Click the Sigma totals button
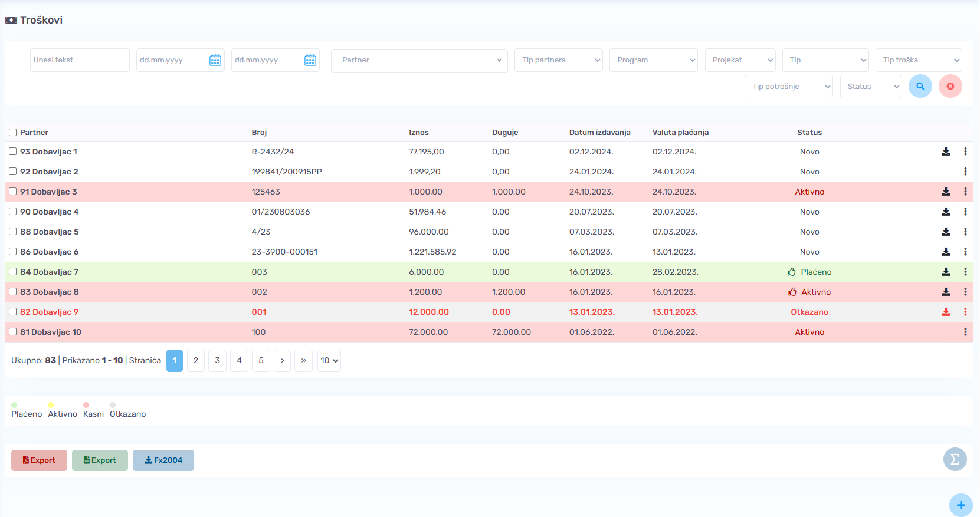This screenshot has width=980, height=517. [x=955, y=459]
